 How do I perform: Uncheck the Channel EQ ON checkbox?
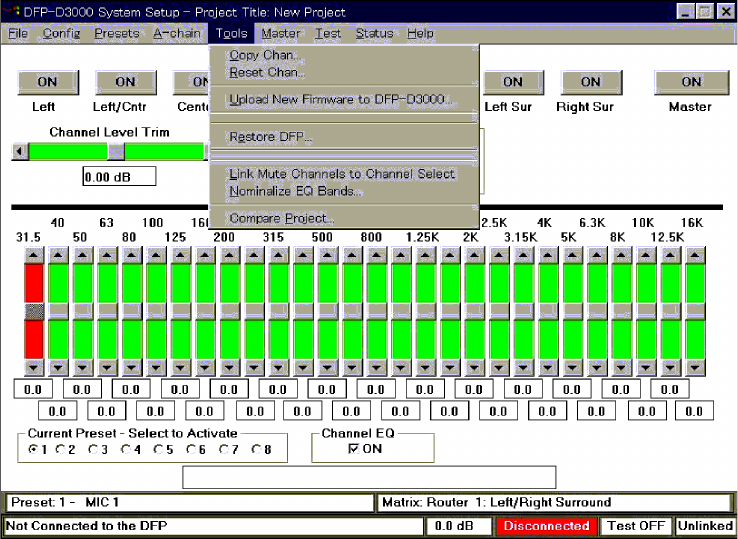click(x=353, y=450)
